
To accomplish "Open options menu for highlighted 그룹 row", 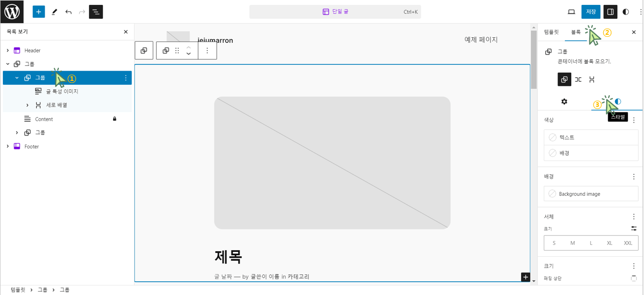I will click(x=126, y=78).
